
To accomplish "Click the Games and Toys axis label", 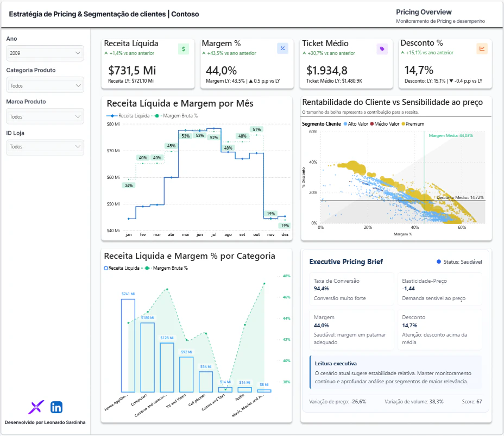I will pyautogui.click(x=213, y=402).
